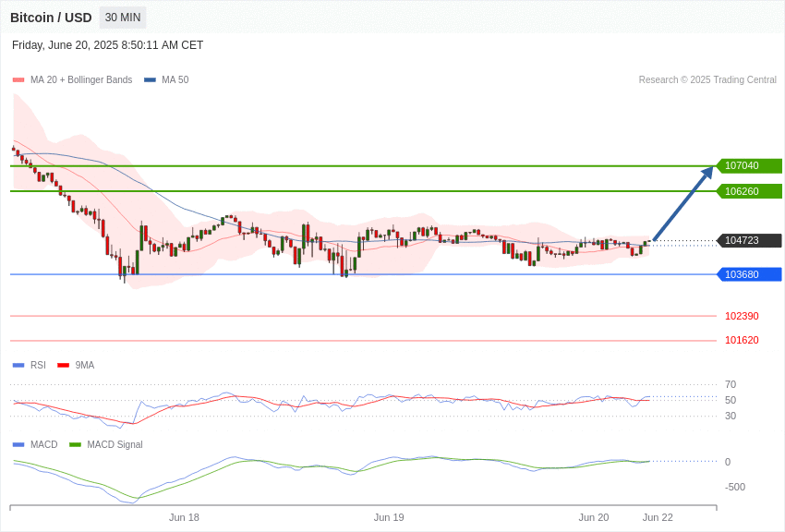Click the RSI 30 axis value
Screen dimensions: 785x532
click(731, 416)
